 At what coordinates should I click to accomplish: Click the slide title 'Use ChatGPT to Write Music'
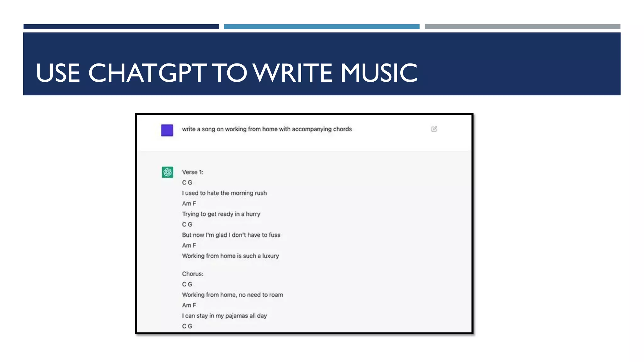(226, 73)
